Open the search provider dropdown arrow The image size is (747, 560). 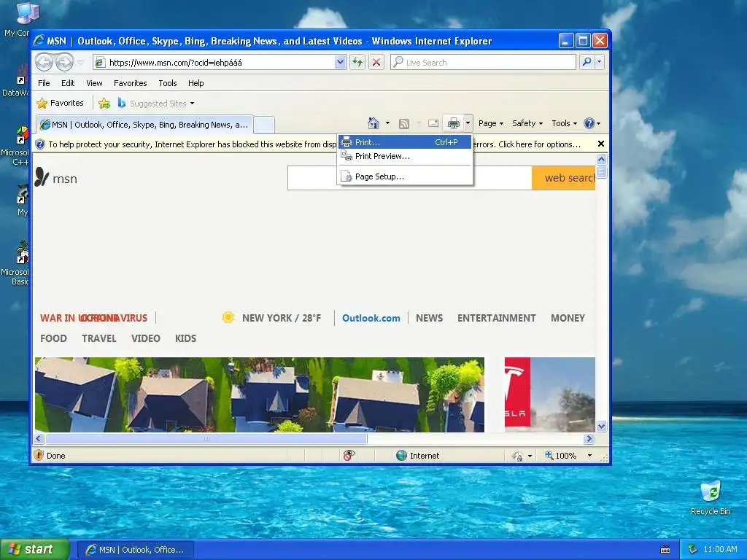[x=600, y=62]
